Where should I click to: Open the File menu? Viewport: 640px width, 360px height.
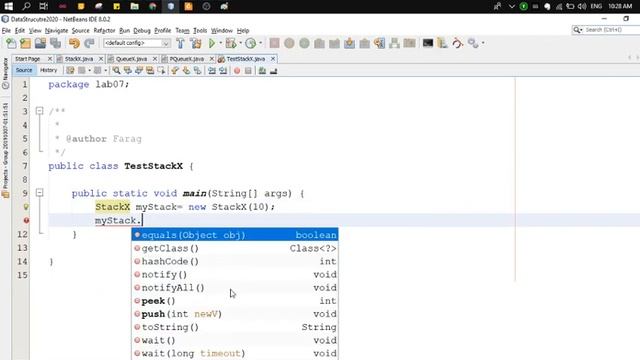(x=6, y=31)
